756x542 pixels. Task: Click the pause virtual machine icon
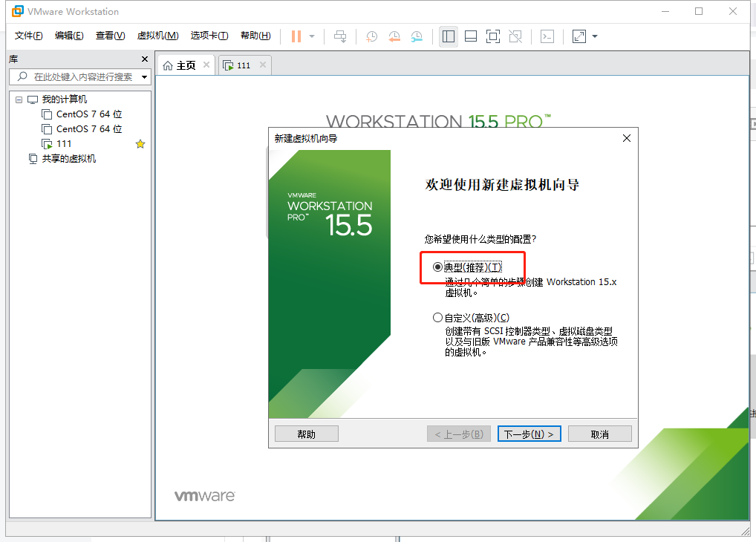[296, 36]
